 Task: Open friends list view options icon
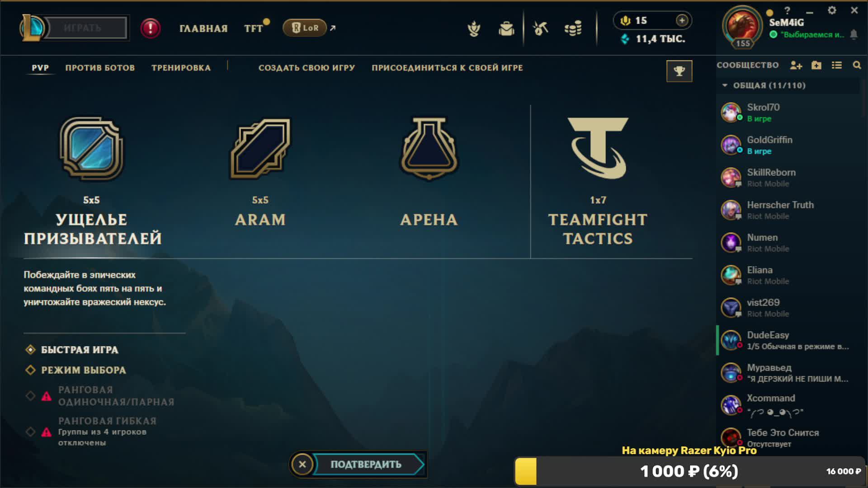tap(836, 66)
